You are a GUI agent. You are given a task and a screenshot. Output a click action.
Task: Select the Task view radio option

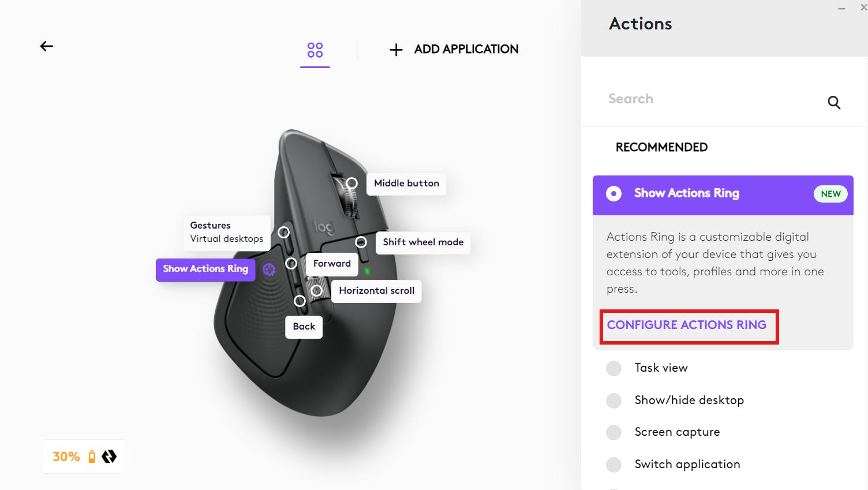(614, 368)
